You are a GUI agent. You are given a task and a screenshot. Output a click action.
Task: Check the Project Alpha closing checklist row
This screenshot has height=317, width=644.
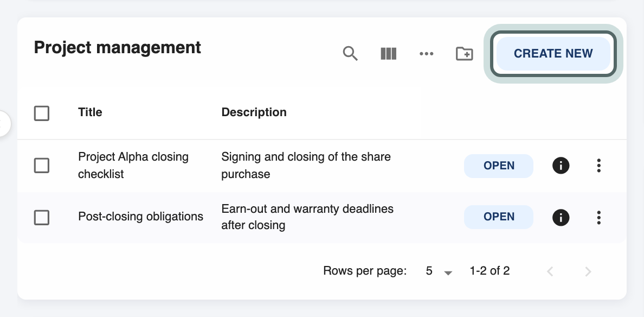[x=42, y=165]
